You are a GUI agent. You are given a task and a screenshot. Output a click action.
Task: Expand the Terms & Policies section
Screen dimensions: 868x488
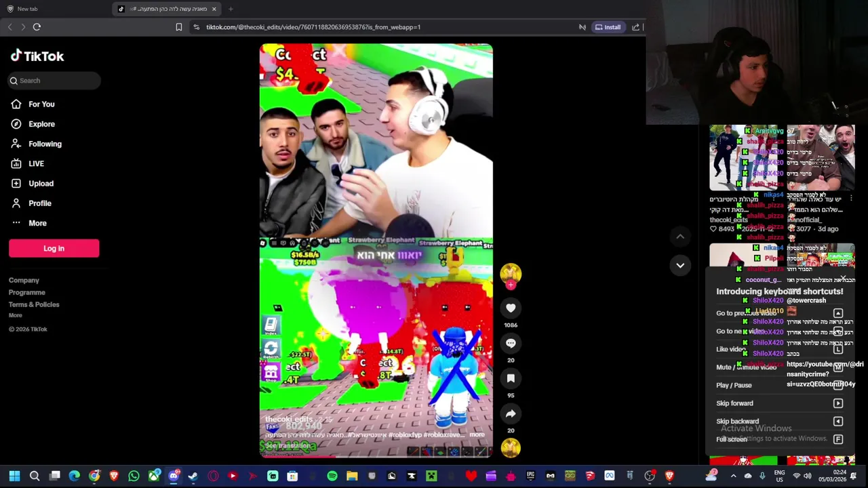(34, 305)
